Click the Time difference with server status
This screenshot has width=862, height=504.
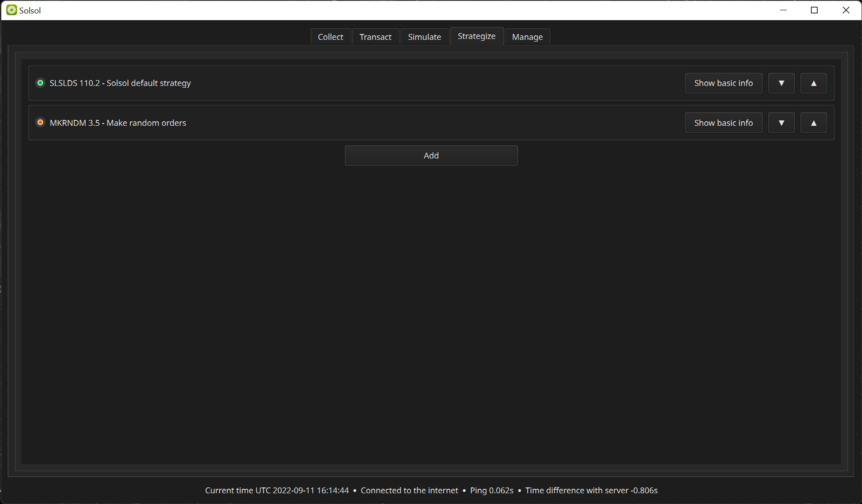591,491
